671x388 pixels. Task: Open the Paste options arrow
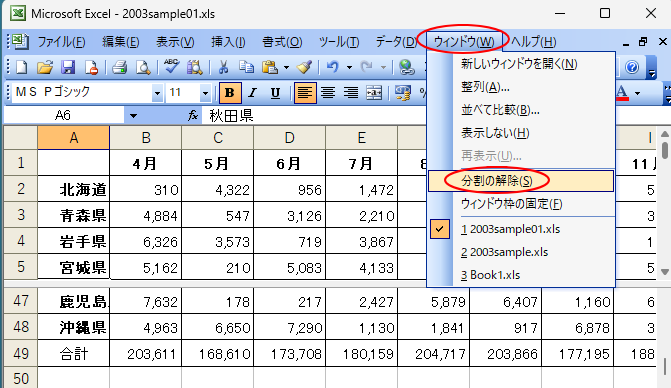pyautogui.click(x=286, y=68)
